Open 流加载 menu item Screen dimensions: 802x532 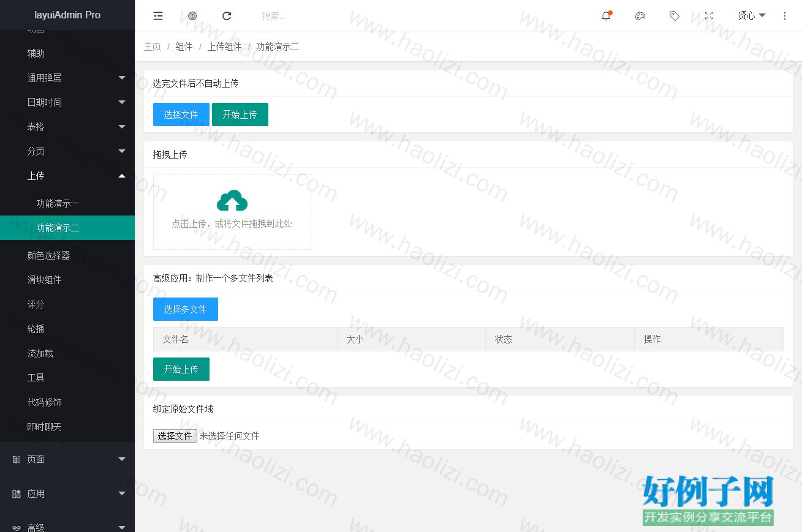67,353
